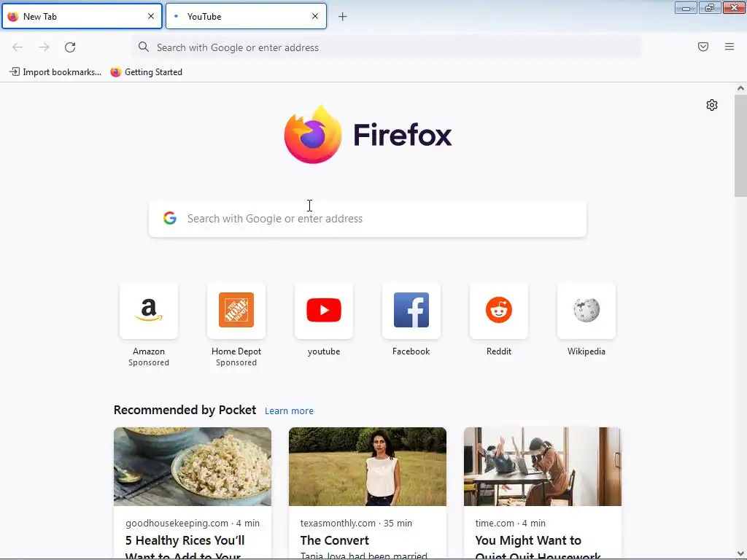The image size is (747, 560).
Task: Click the Google G logo in search box
Action: coord(170,218)
